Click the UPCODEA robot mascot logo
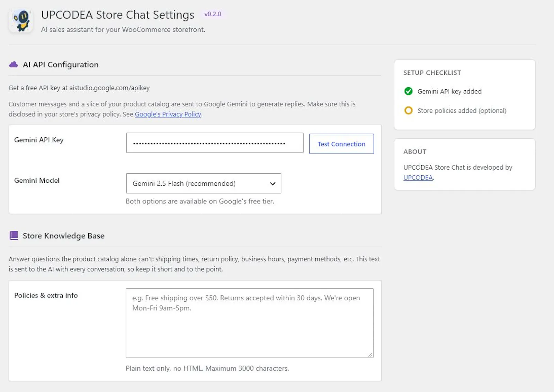Image resolution: width=554 pixels, height=392 pixels. [x=21, y=21]
